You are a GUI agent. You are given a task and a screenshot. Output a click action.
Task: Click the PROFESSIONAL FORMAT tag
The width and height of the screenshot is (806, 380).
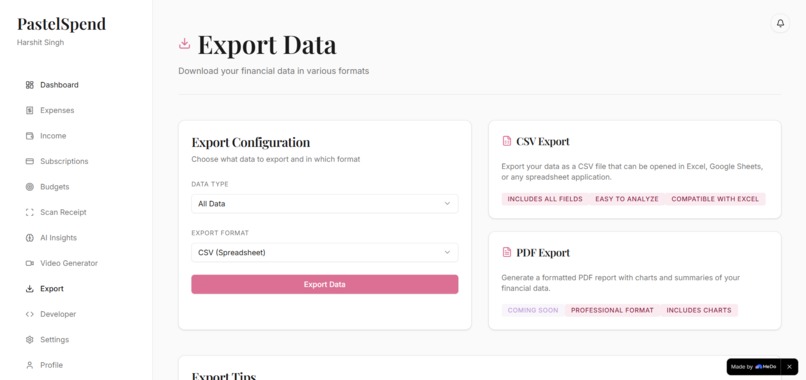[x=612, y=310]
